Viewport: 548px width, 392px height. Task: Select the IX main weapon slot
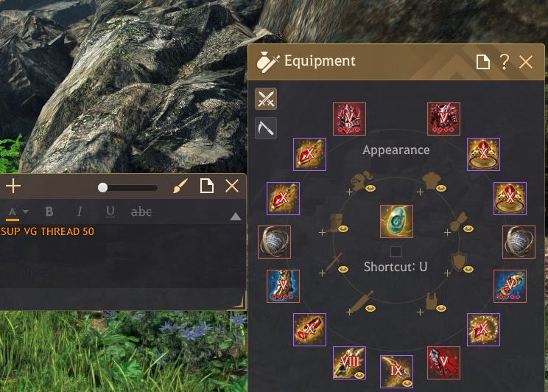tap(396, 371)
